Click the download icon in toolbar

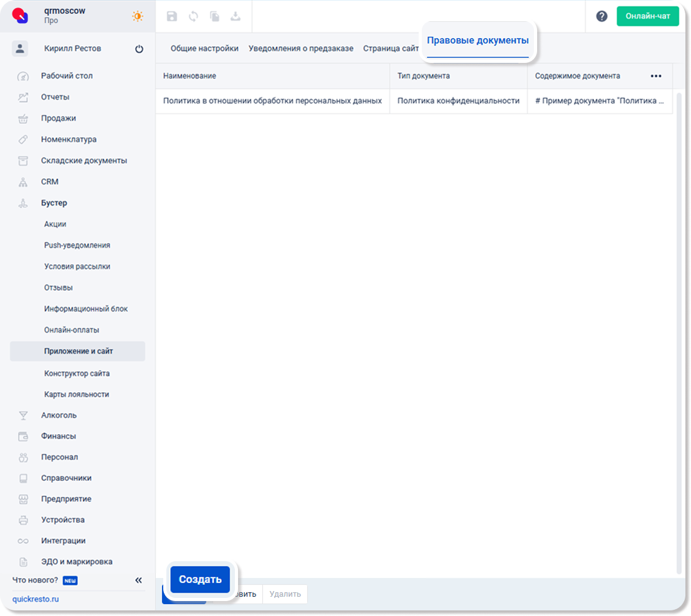[x=236, y=17]
